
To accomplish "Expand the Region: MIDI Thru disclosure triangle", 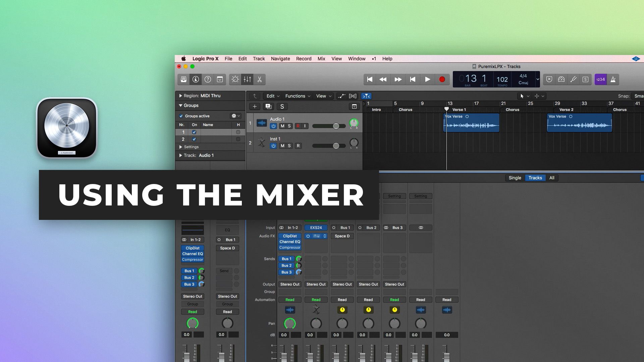I will 180,96.
